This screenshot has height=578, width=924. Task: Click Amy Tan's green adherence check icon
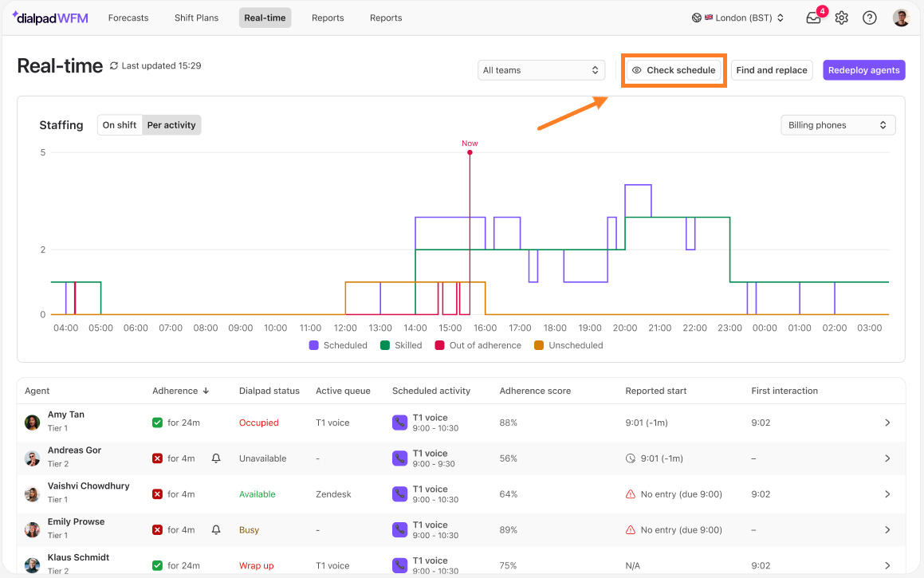click(157, 423)
